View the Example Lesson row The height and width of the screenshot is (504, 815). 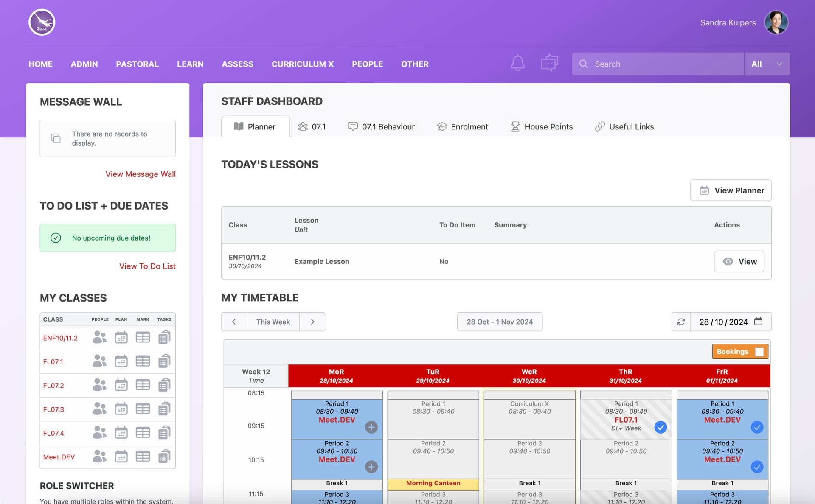739,261
